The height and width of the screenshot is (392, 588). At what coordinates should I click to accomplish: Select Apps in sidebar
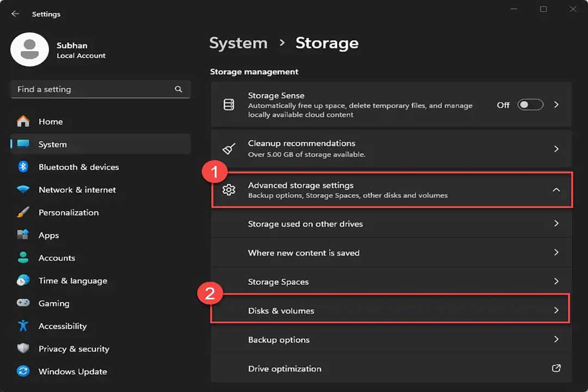[x=101, y=235]
